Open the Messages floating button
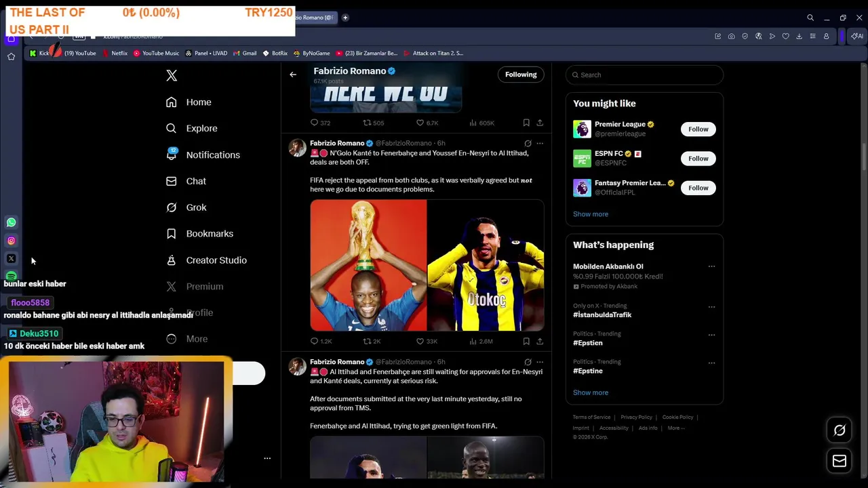The width and height of the screenshot is (868, 488). (x=840, y=461)
